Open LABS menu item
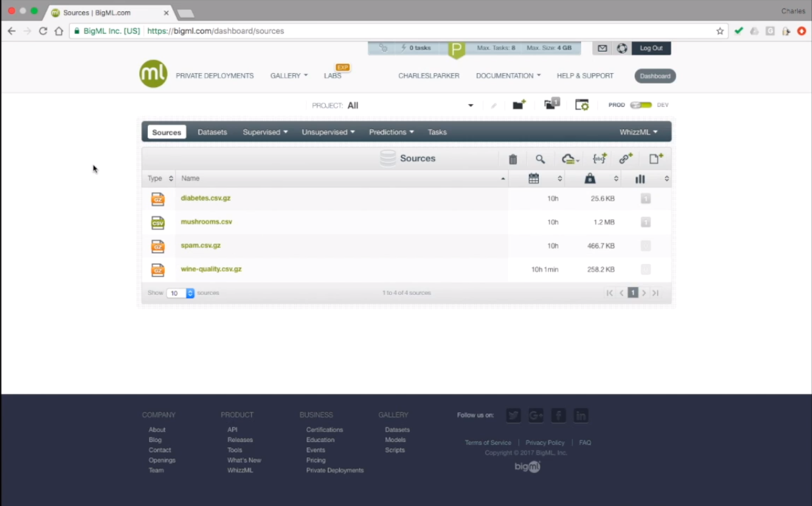Screen dimensions: 812x506 click(x=333, y=76)
